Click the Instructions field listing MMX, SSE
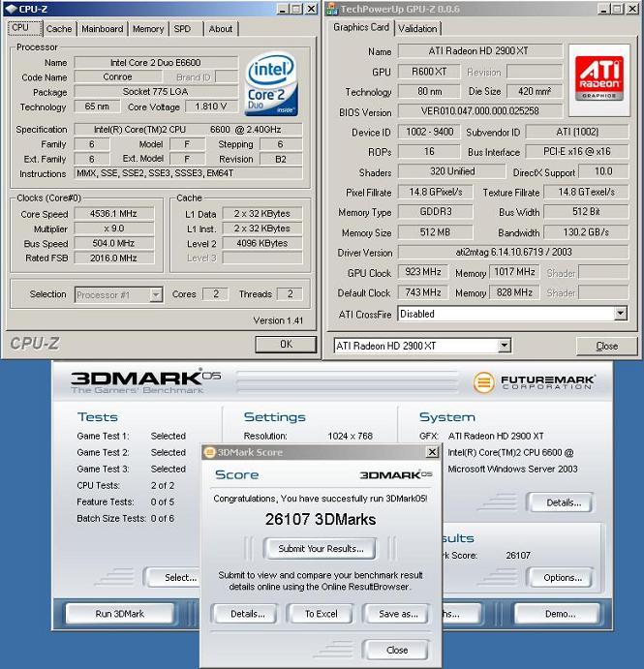The height and width of the screenshot is (669, 644). [188, 173]
